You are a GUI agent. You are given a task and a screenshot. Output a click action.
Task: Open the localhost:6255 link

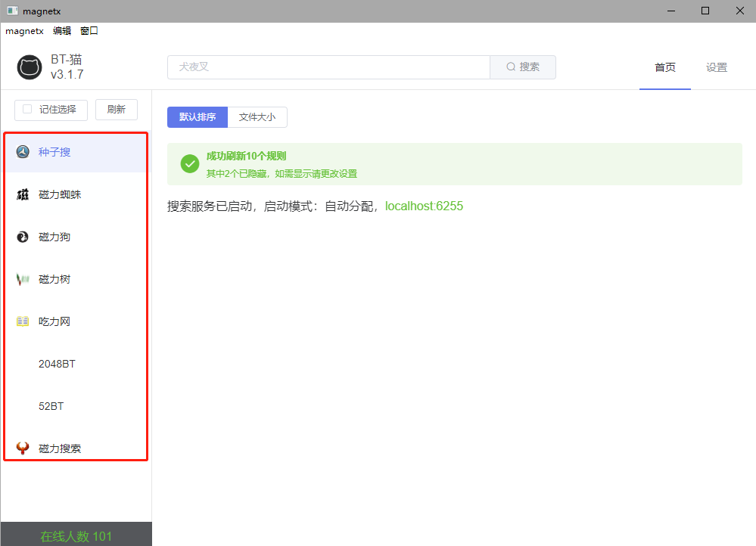point(424,206)
